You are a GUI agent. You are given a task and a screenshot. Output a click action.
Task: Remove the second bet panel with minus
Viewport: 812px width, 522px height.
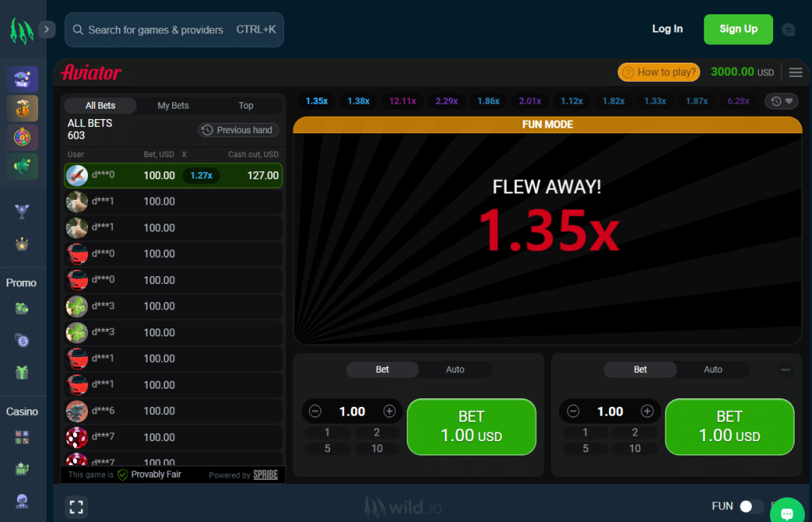785,369
